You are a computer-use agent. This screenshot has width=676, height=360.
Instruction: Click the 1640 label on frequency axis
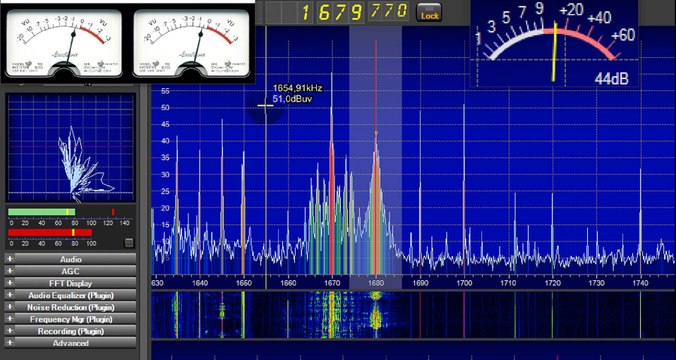point(200,283)
